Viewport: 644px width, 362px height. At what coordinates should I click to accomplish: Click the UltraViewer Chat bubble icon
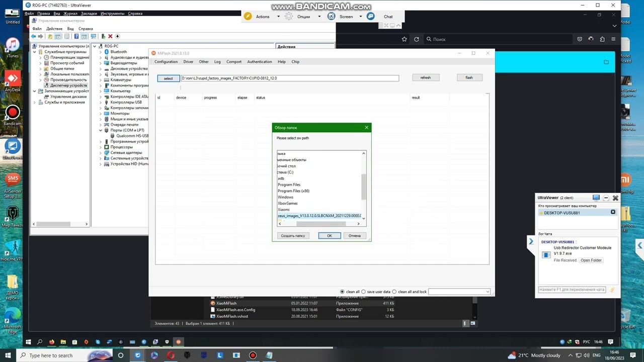click(x=371, y=17)
